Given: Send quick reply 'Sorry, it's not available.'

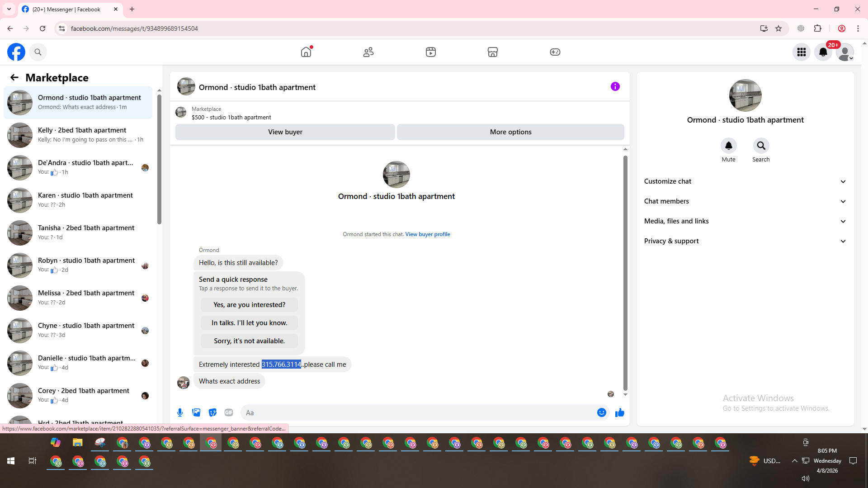Looking at the screenshot, I should 250,341.
